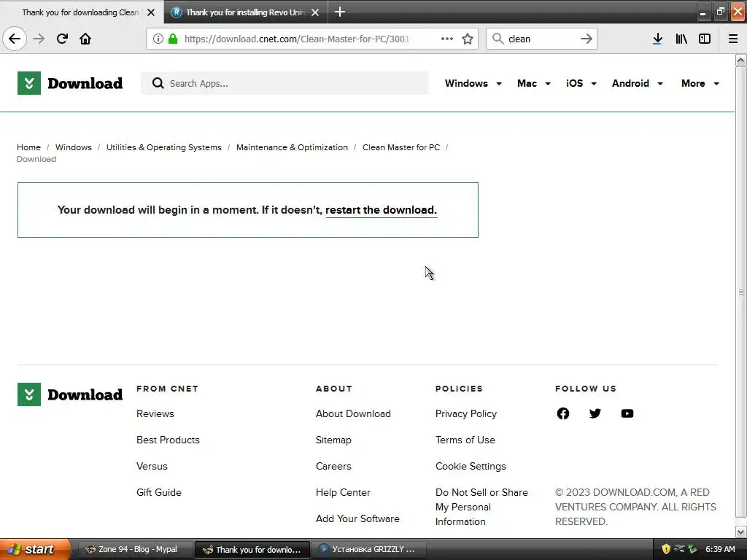The width and height of the screenshot is (747, 560).
Task: Open the browser home page
Action: click(85, 39)
